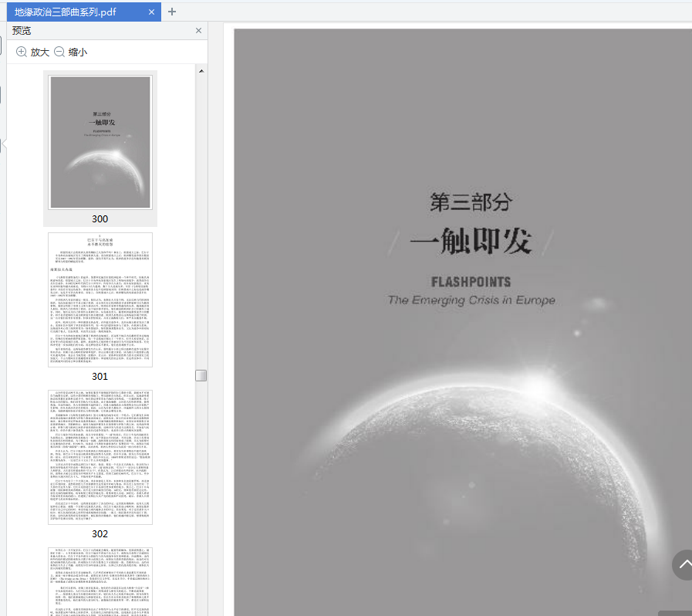
Task: Click The Emerging Crisis in Europe subtitle
Action: (x=471, y=300)
